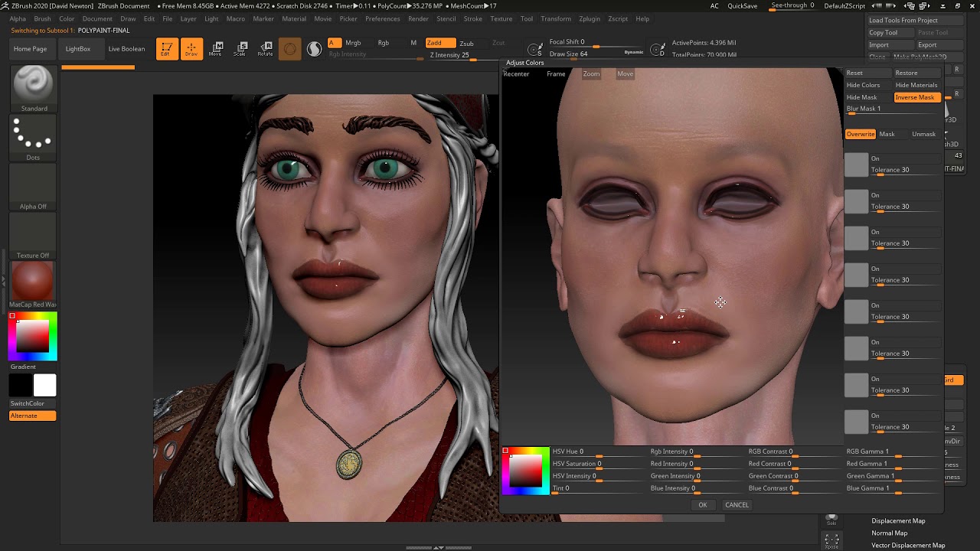Activate the Edit mode icon
The width and height of the screenshot is (980, 551).
(167, 49)
